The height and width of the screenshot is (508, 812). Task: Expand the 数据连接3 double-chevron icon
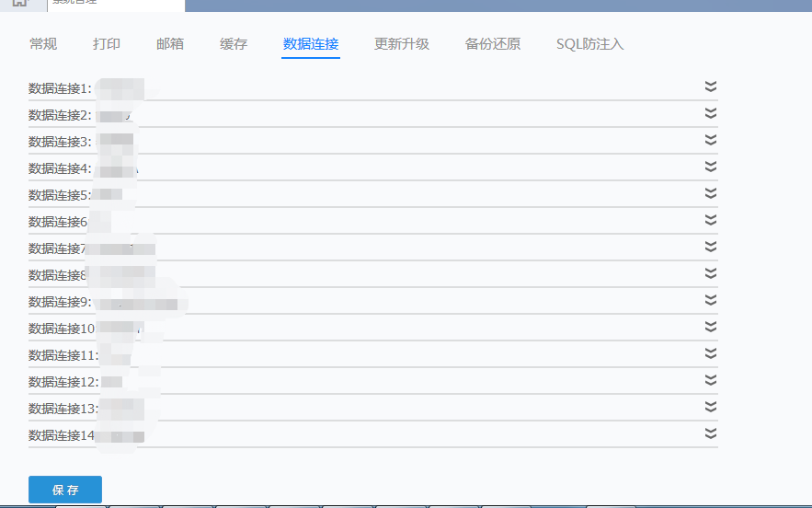point(711,140)
